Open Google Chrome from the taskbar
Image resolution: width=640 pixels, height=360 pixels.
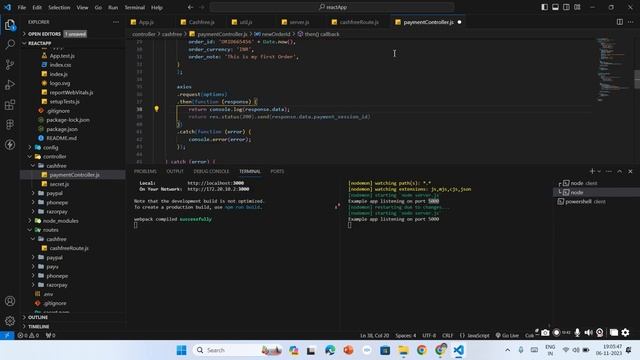tap(422, 350)
